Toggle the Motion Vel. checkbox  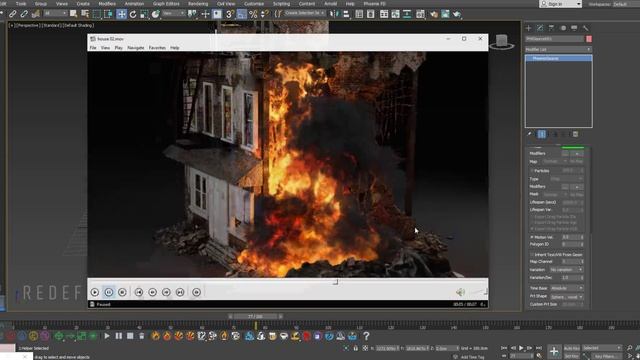click(x=532, y=237)
